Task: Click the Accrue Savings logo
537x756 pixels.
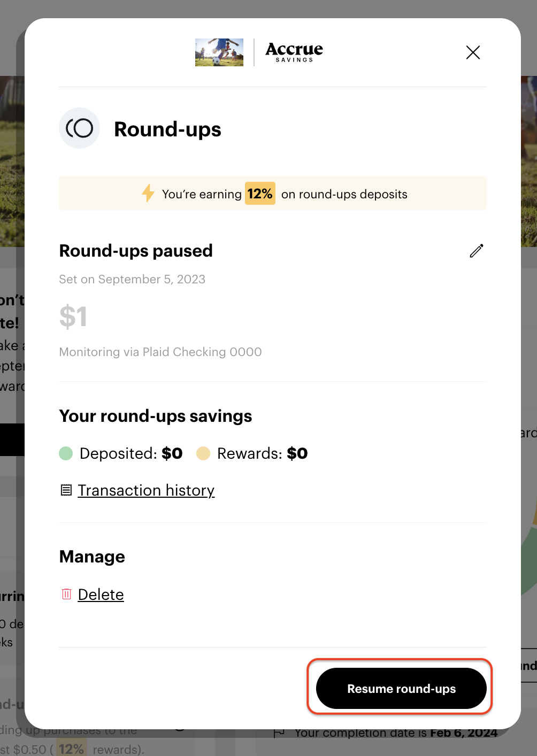Action: click(294, 52)
